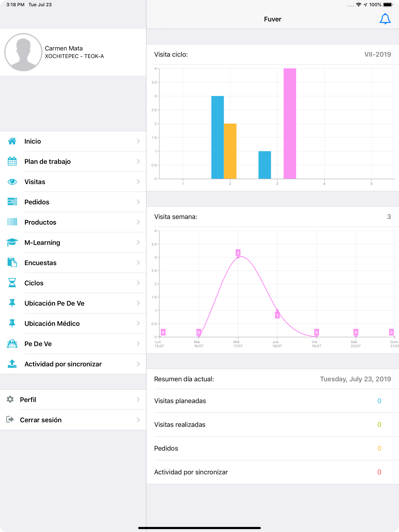Screen dimensions: 399x532
Task: Tap the Ubicación Médico pin icon
Action: coord(12,323)
